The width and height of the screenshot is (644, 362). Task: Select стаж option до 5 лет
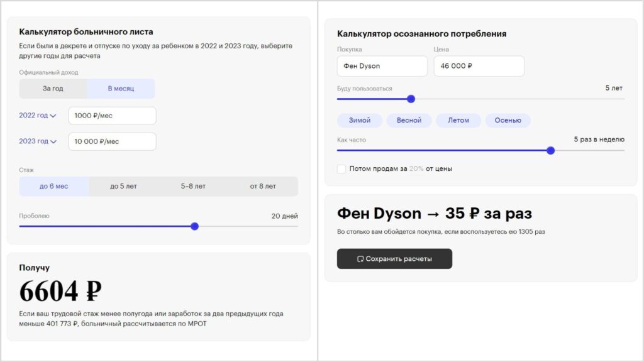coord(126,186)
